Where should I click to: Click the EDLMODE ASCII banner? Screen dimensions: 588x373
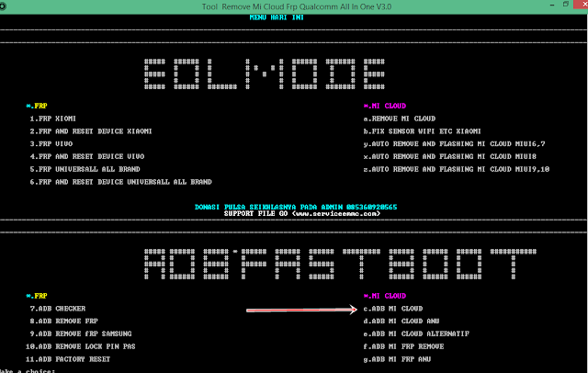(265, 73)
